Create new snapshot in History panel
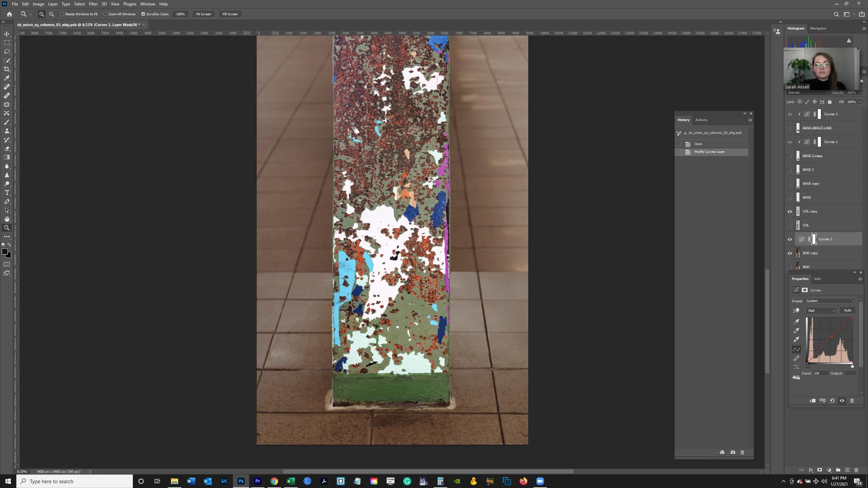The image size is (868, 488). (x=733, y=452)
